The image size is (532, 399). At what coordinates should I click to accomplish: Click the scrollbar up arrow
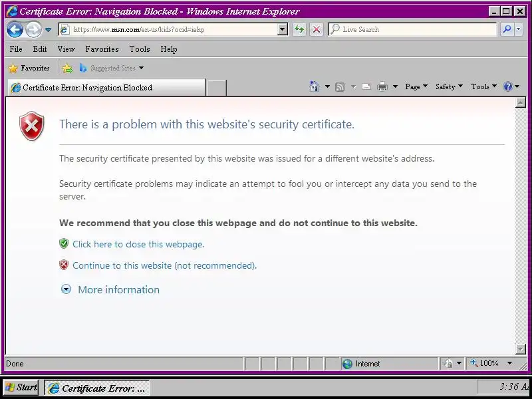point(520,102)
